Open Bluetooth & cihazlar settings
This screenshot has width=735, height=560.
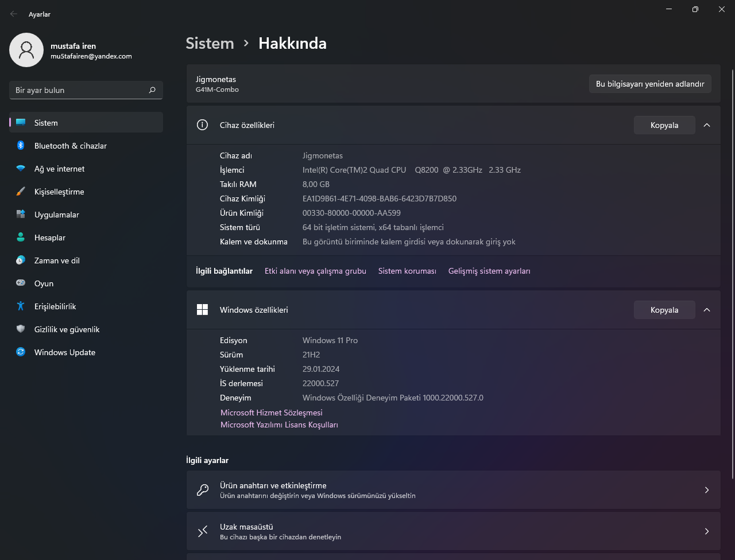[70, 146]
